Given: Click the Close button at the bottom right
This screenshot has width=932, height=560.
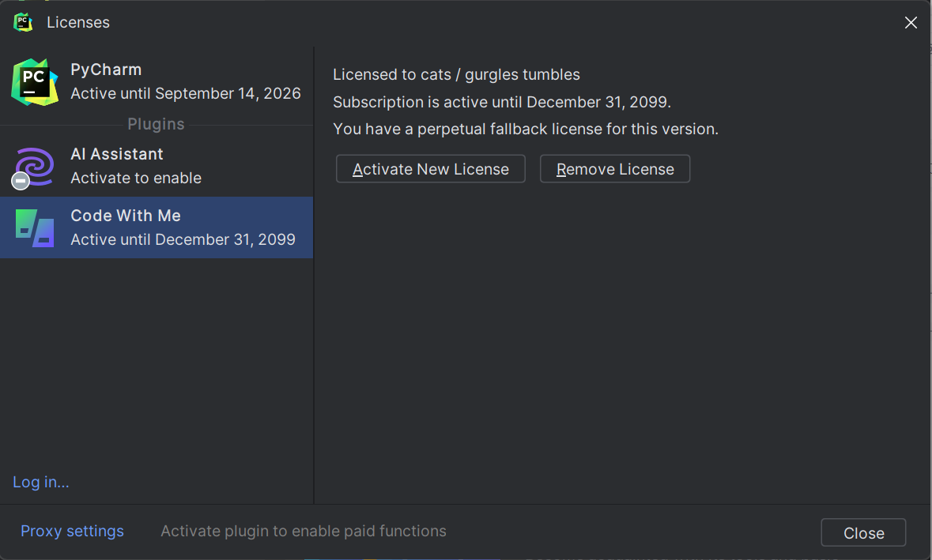Looking at the screenshot, I should pos(863,533).
